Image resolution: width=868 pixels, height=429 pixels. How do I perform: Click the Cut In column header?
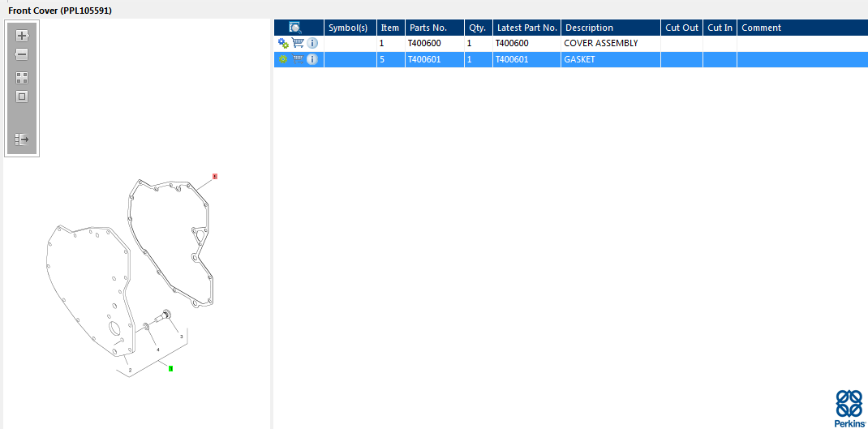pyautogui.click(x=720, y=28)
